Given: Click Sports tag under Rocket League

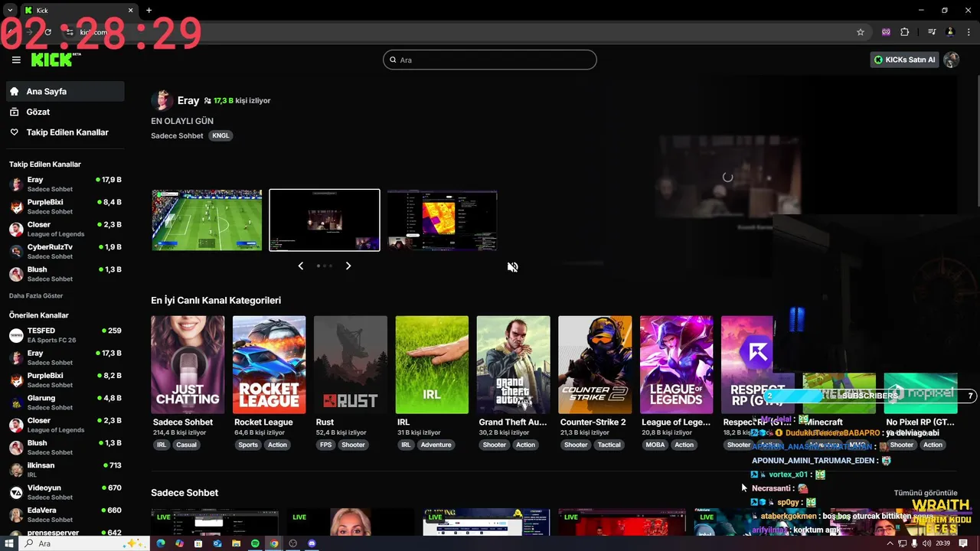Looking at the screenshot, I should [248, 445].
